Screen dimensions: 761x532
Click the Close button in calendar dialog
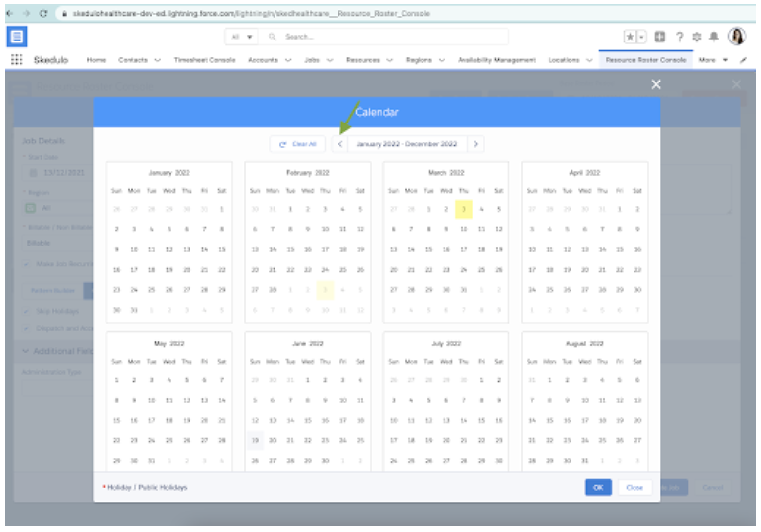click(x=634, y=487)
